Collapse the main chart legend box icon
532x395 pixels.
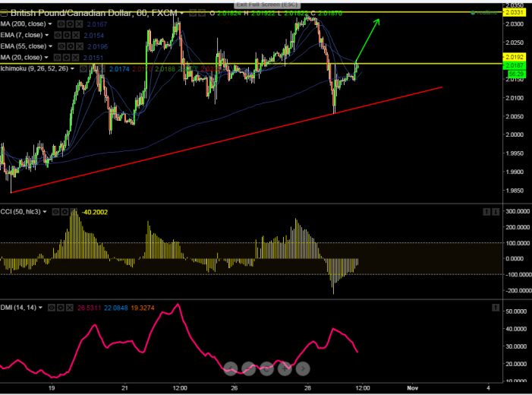[x=4, y=13]
